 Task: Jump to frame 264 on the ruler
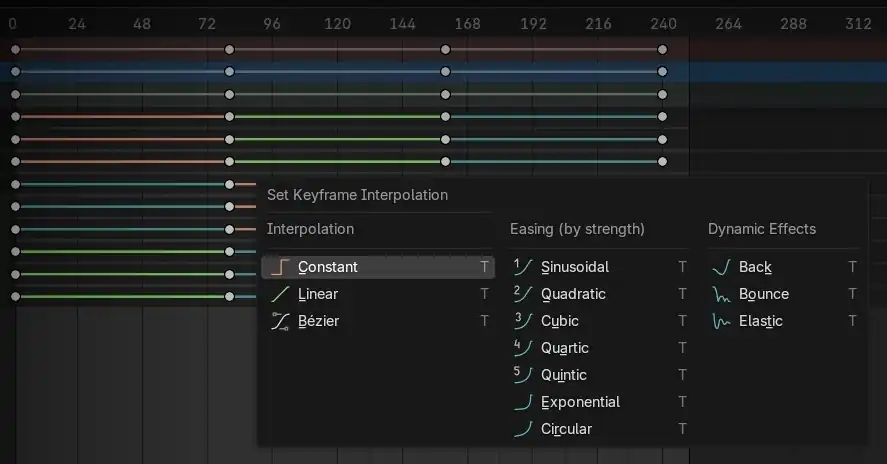(x=728, y=23)
